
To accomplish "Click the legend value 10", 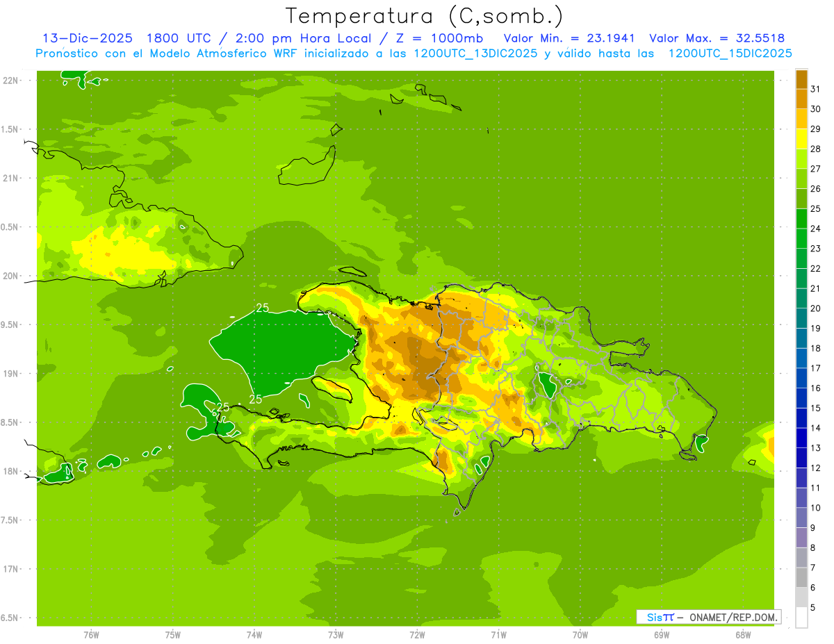I will tap(816, 508).
